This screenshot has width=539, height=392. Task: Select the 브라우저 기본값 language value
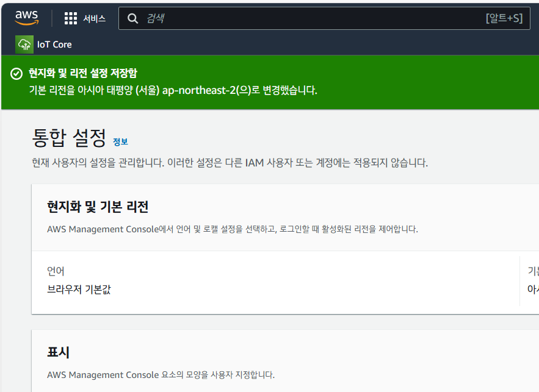click(79, 290)
